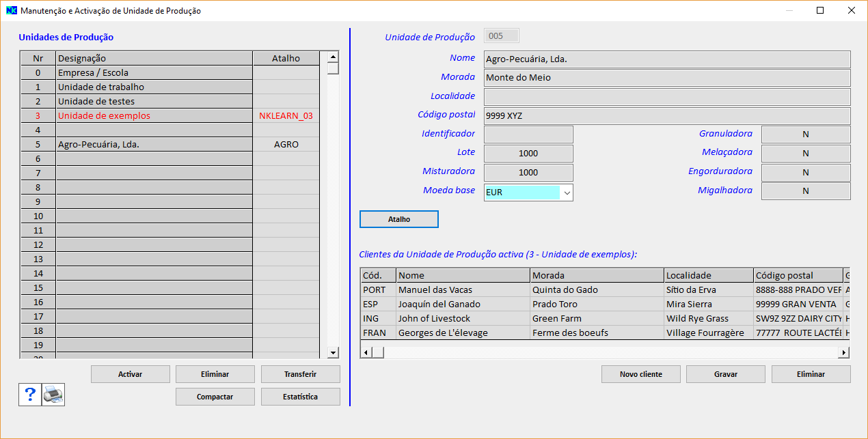Click the Activar button
Viewport: 868px width, 439px height.
point(131,374)
